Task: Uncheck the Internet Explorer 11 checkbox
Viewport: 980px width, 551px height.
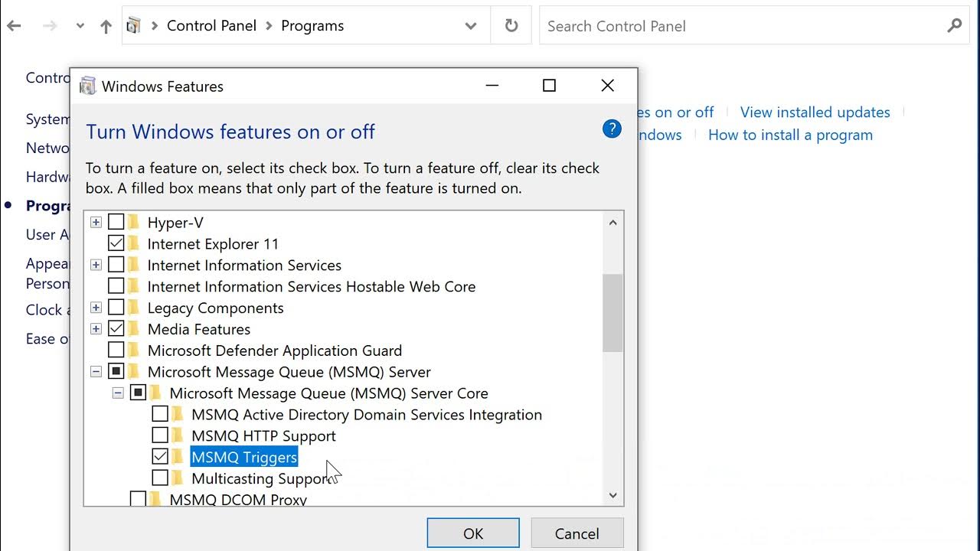Action: click(x=116, y=244)
